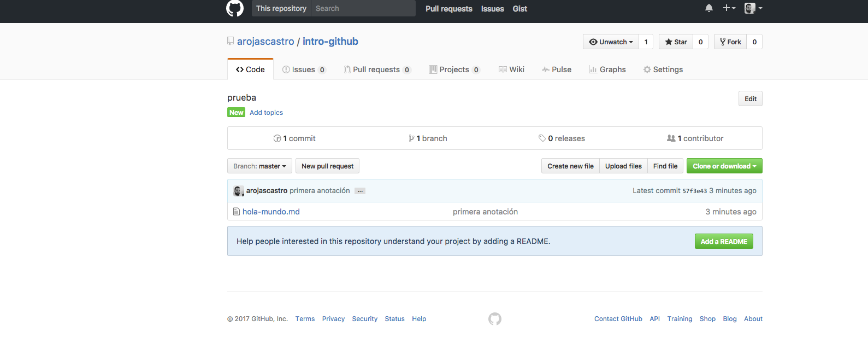Expand the Branch: master selector
868x349 pixels.
[259, 166]
